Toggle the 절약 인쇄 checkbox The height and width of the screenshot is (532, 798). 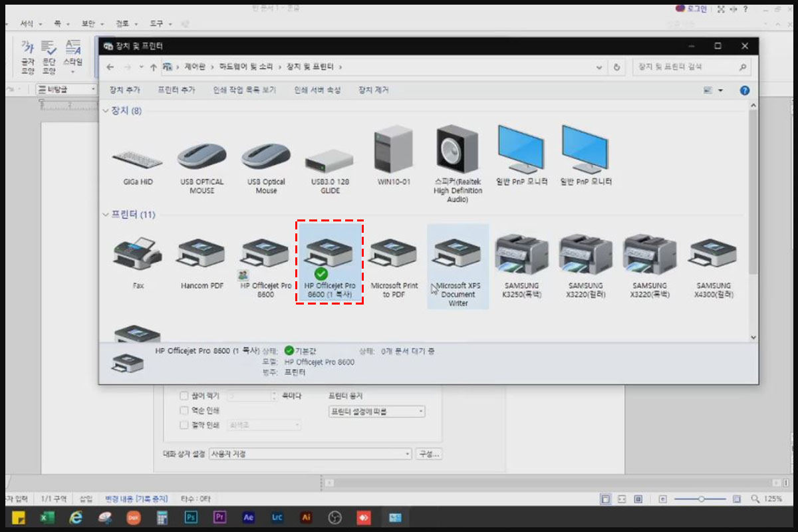(184, 425)
